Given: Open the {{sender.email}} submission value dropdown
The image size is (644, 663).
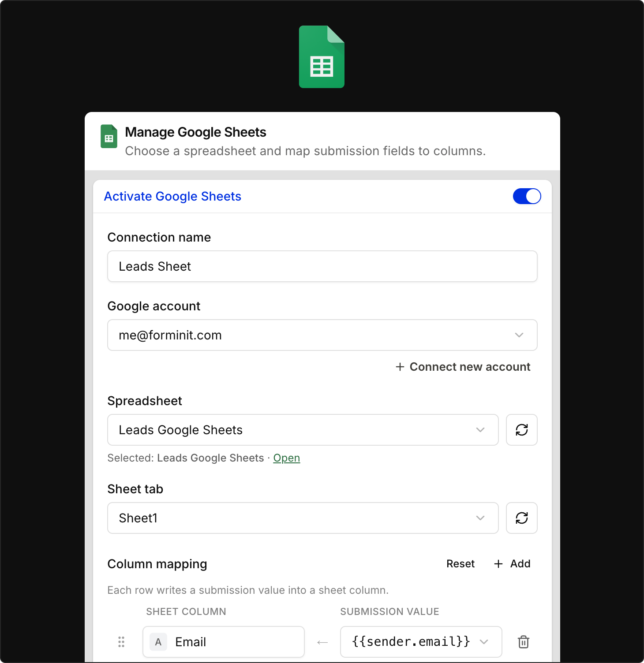Looking at the screenshot, I should 421,642.
